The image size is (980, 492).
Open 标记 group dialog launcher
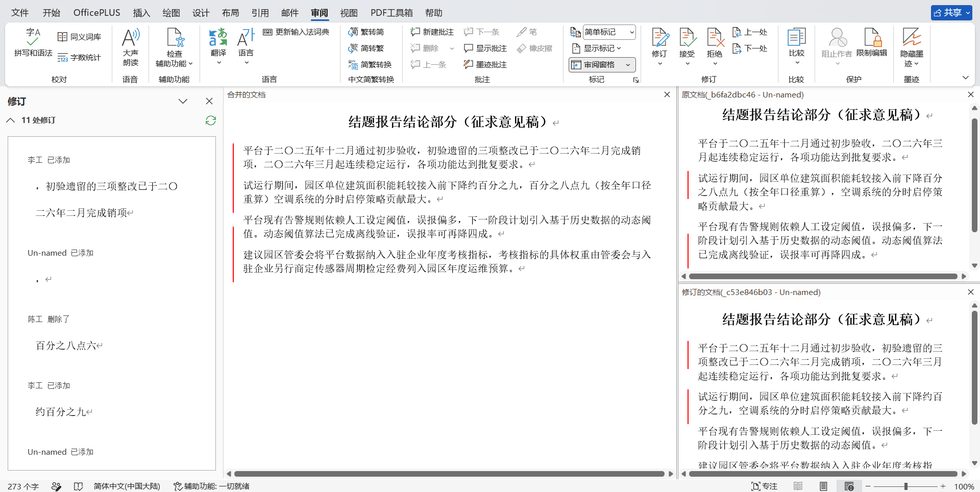coord(636,80)
